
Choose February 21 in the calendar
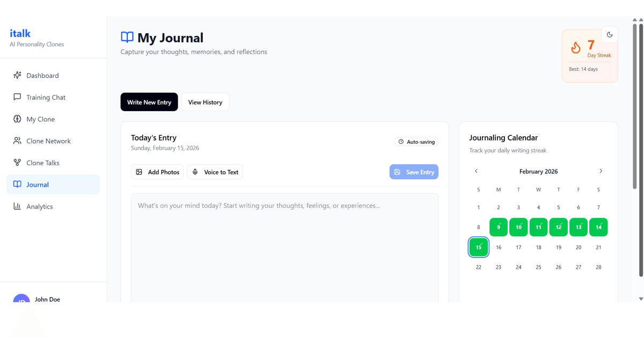[598, 247]
